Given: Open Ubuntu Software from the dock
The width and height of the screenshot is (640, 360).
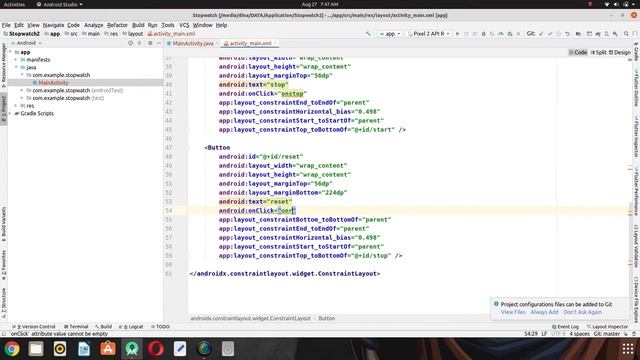Looking at the screenshot, I should pyautogui.click(x=108, y=349).
